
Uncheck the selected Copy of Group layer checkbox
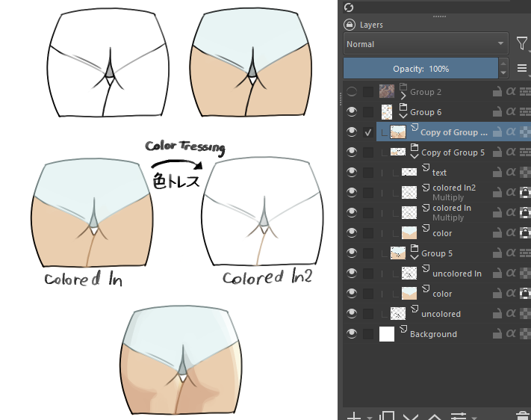pyautogui.click(x=368, y=132)
